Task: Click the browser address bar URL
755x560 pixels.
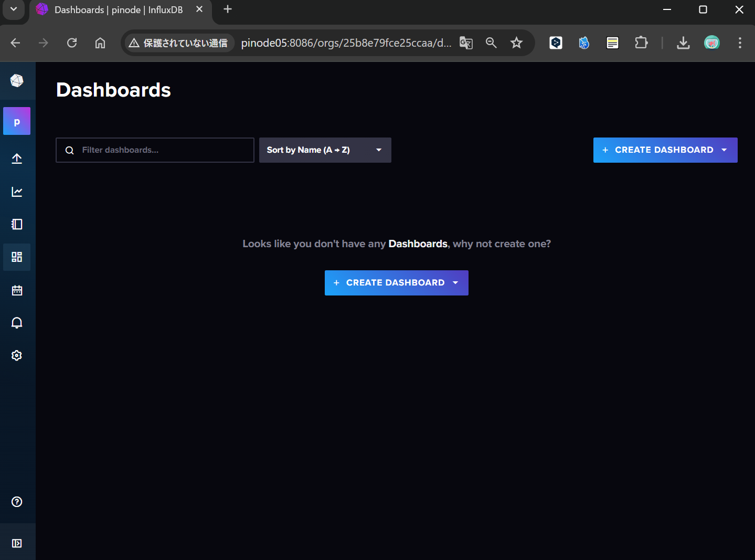Action: [x=346, y=43]
